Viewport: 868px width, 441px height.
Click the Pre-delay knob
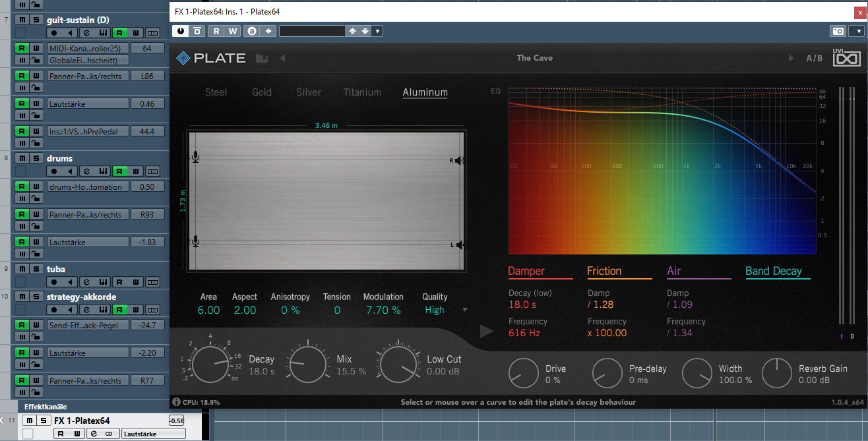pos(607,373)
